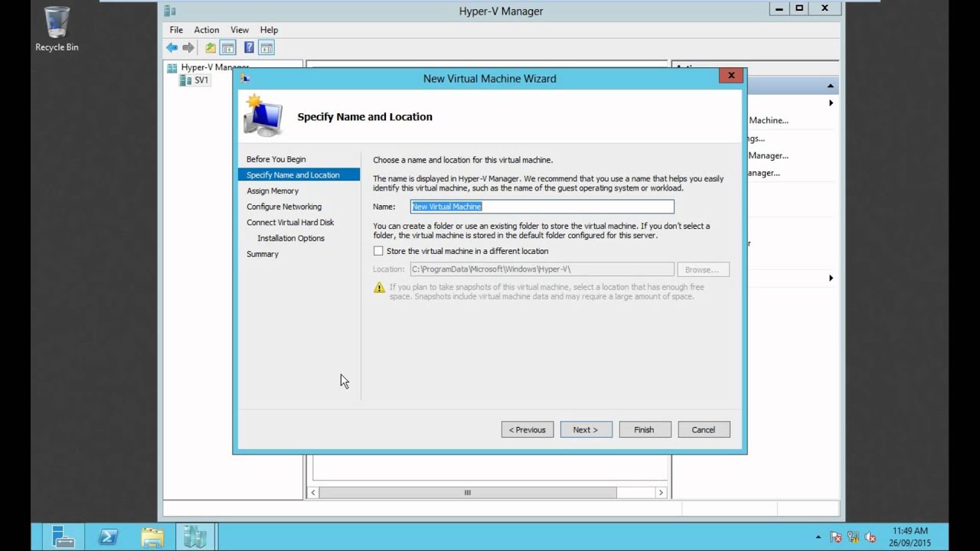The image size is (980, 551).
Task: Open the File menu
Action: (x=176, y=30)
